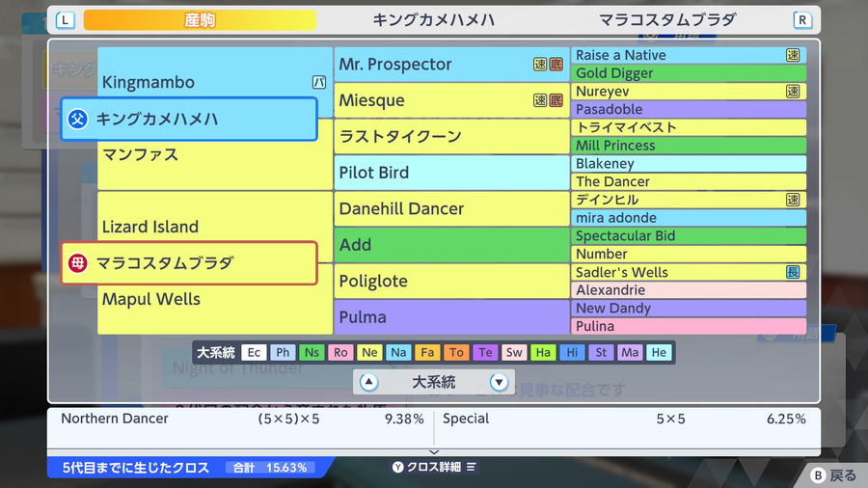This screenshot has width=868, height=488.
Task: Select the New Dandy row
Action: click(x=689, y=309)
